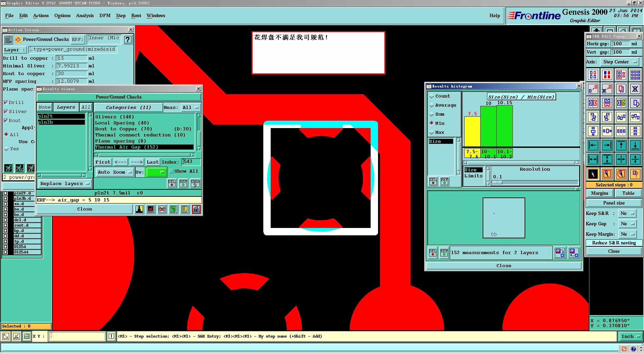Click the Last button in Results viewer

(153, 162)
